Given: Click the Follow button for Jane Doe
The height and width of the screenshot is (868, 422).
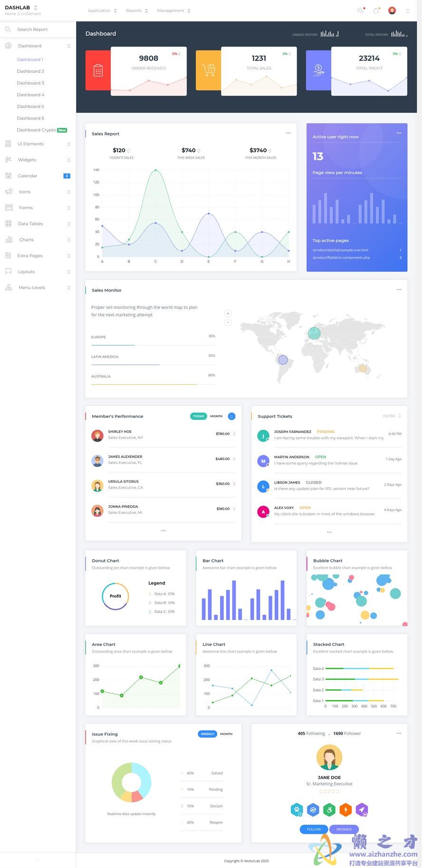Looking at the screenshot, I should [314, 829].
